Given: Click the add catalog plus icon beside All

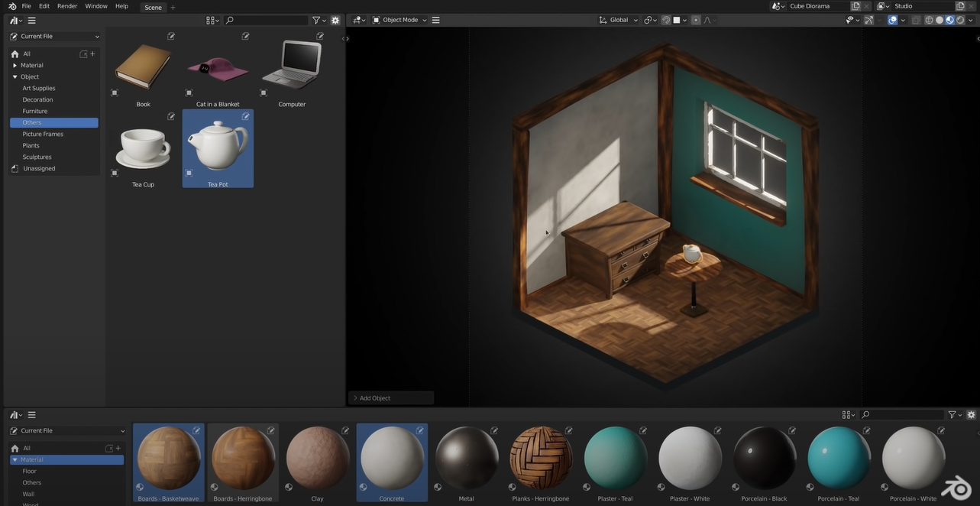Looking at the screenshot, I should (x=92, y=54).
